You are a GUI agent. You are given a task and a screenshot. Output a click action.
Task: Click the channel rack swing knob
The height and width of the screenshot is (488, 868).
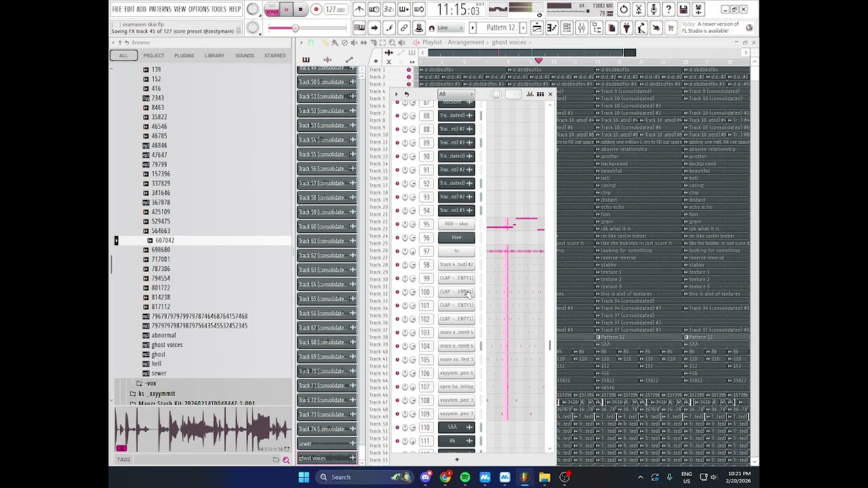[496, 94]
